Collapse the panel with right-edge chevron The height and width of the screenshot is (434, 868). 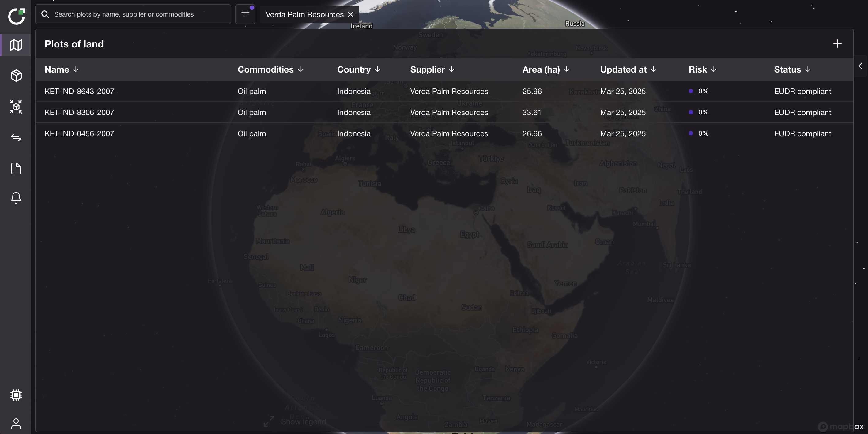click(860, 66)
